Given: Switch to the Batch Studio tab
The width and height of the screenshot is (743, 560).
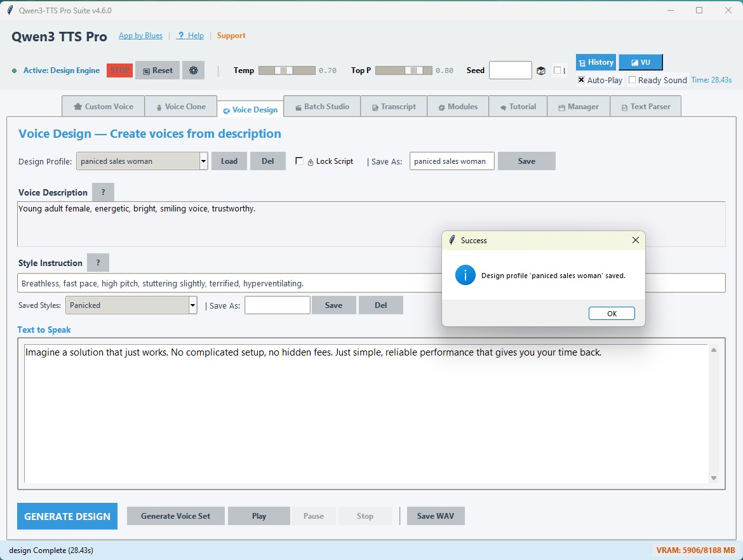Looking at the screenshot, I should coord(322,107).
